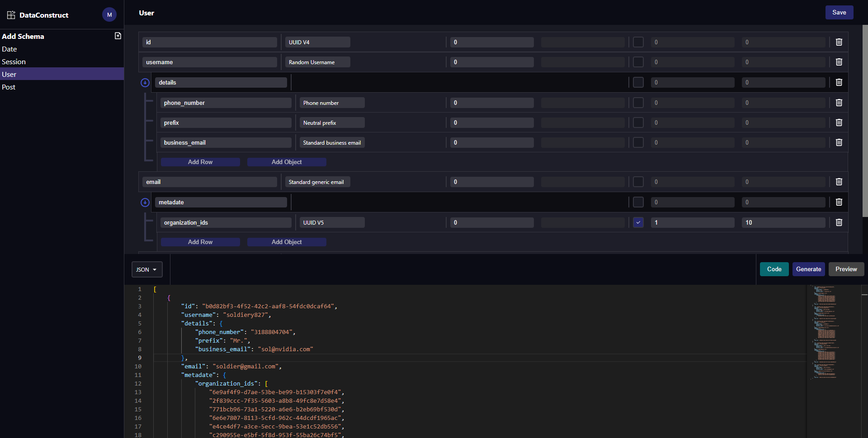Click trash icon for organization_ids row

(839, 222)
